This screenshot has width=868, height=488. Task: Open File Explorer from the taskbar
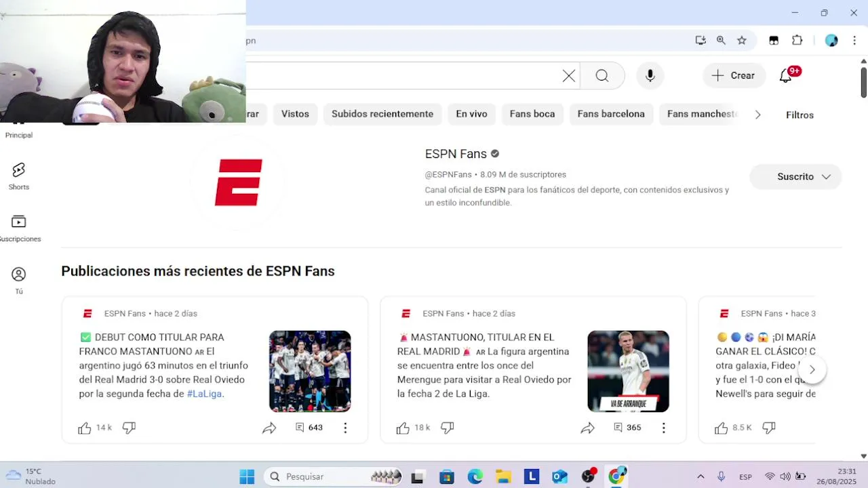503,476
